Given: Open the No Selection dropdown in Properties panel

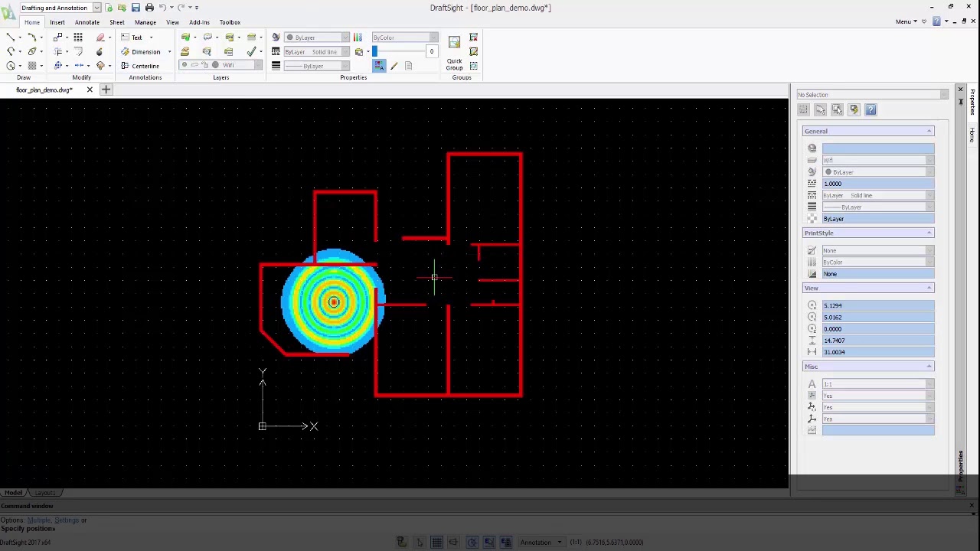Looking at the screenshot, I should (872, 95).
